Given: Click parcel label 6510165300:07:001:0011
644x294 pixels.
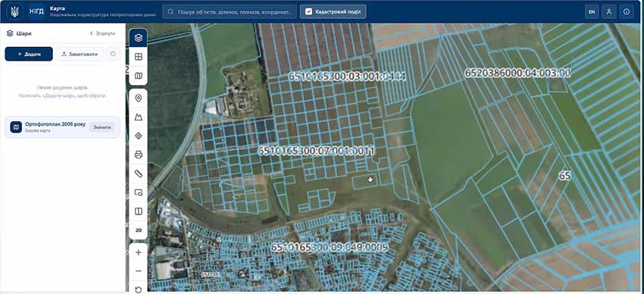Looking at the screenshot, I should coord(316,151).
